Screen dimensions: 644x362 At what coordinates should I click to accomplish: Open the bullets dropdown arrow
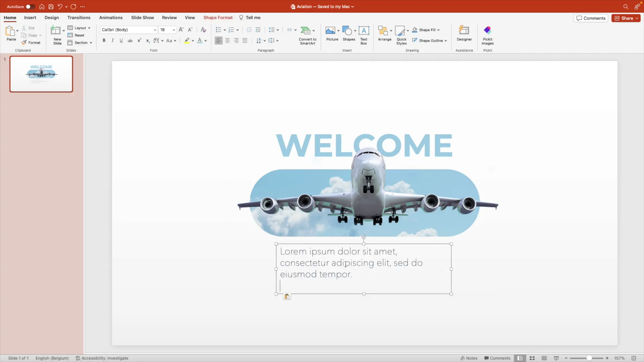[x=225, y=30]
